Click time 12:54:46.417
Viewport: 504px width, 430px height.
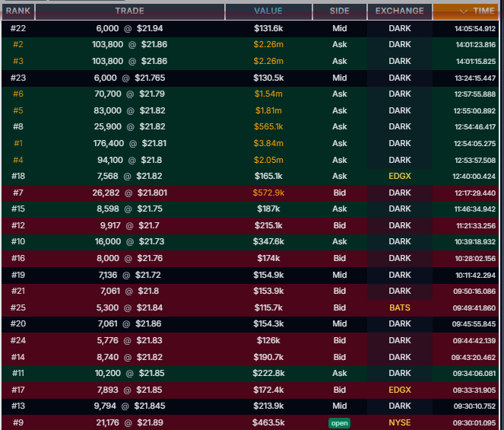(x=475, y=127)
